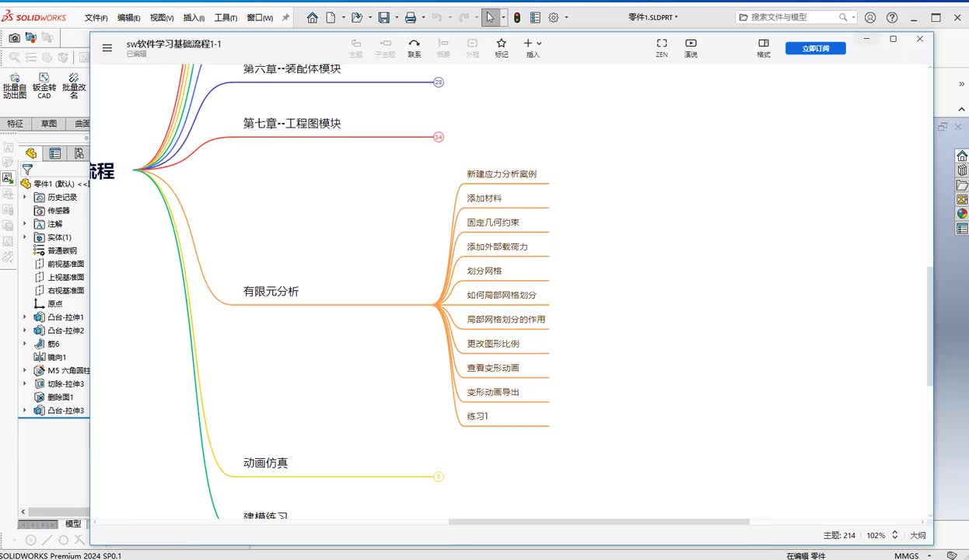Expand the 历史记录 tree node
This screenshot has height=560, width=969.
click(25, 198)
